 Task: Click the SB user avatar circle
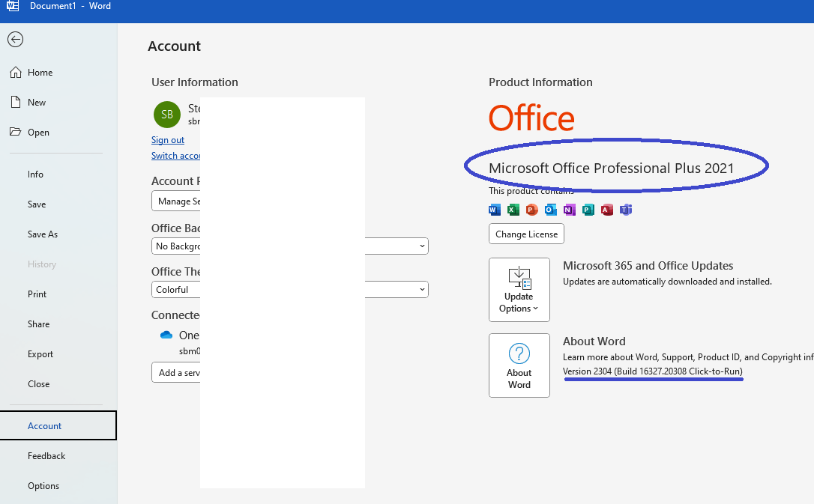[166, 115]
